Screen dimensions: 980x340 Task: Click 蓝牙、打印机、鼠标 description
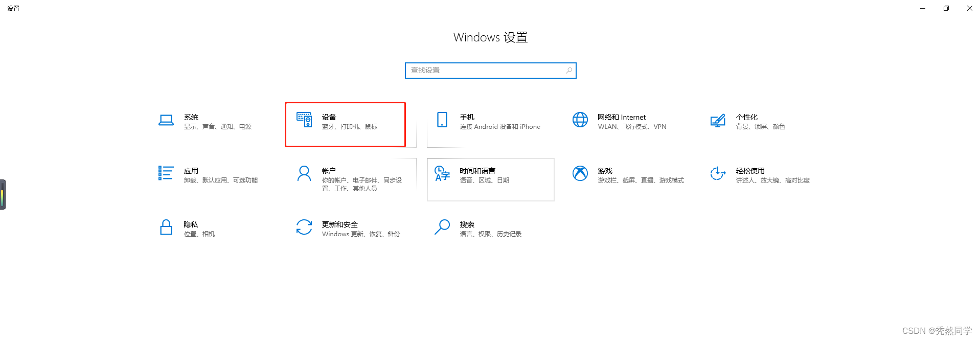click(350, 127)
